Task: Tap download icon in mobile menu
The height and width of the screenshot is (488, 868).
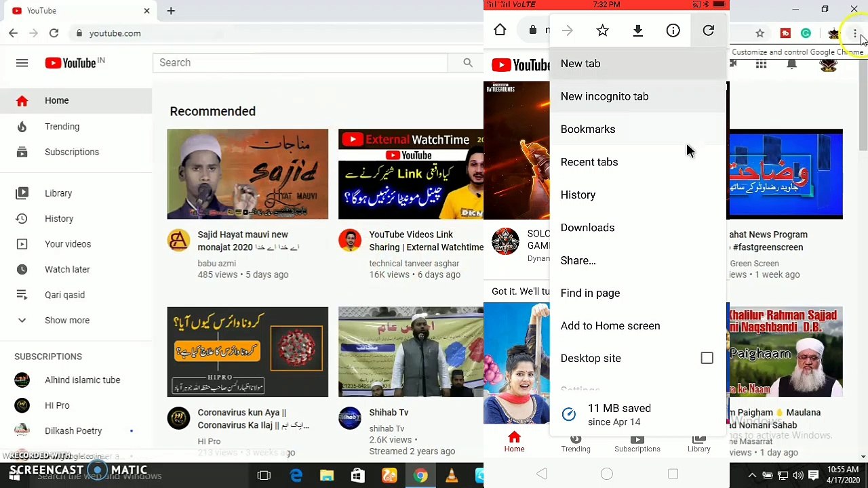Action: coord(637,30)
